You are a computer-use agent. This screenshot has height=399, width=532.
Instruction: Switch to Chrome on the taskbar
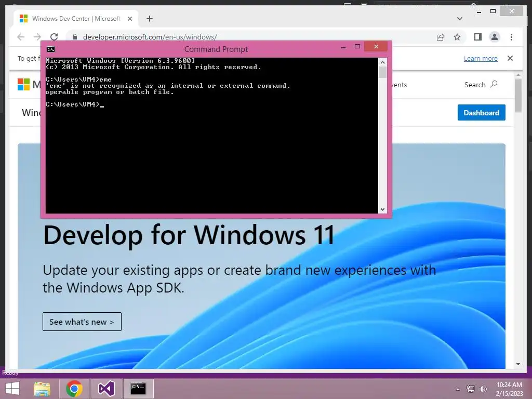coord(74,389)
